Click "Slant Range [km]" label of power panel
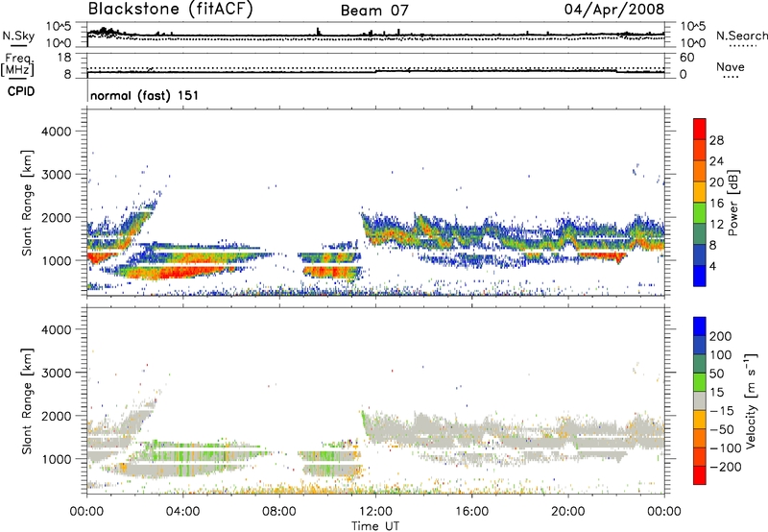 [x=27, y=203]
